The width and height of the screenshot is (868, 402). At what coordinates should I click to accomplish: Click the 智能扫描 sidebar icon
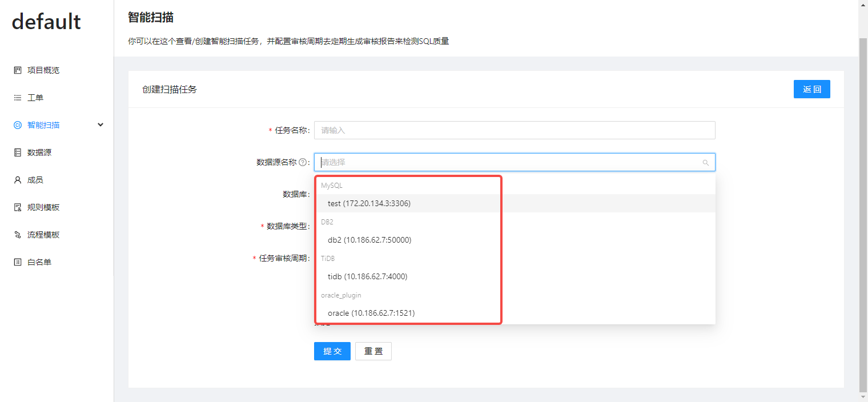[18, 125]
